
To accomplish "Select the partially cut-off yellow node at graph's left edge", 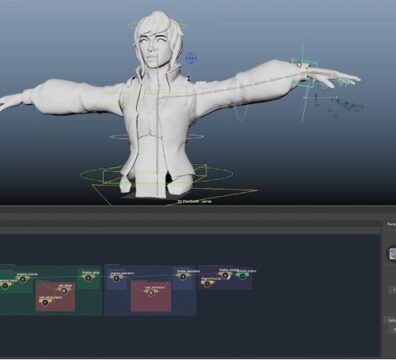I will click(x=5, y=285).
